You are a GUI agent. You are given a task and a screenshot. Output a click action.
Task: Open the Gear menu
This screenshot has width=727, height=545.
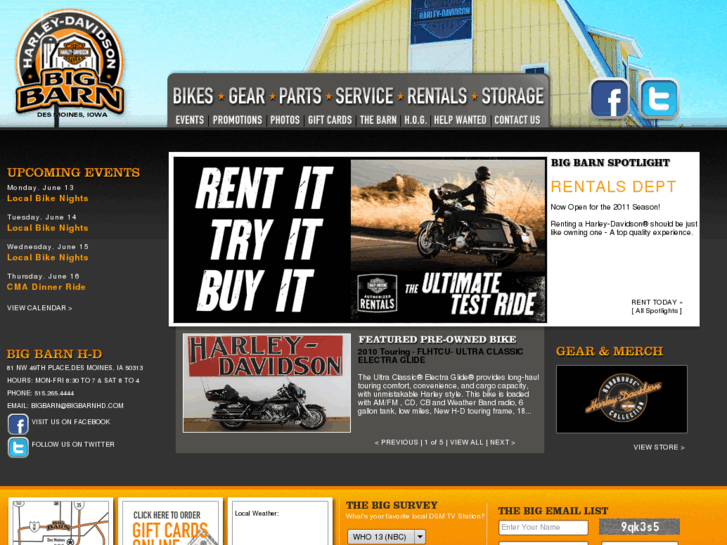[x=246, y=96]
